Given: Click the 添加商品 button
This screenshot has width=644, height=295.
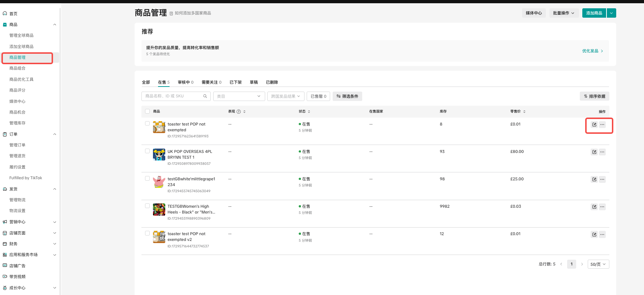Looking at the screenshot, I should point(593,13).
